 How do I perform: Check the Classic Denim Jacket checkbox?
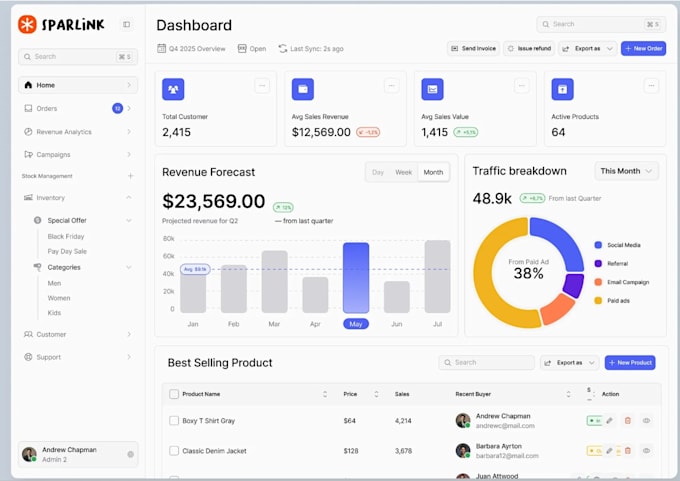tap(174, 451)
